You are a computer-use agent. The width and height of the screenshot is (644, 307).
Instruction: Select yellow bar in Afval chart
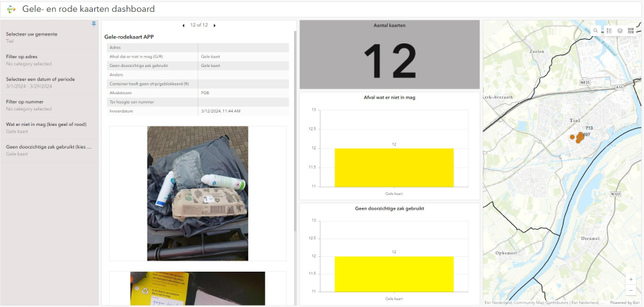pos(393,167)
